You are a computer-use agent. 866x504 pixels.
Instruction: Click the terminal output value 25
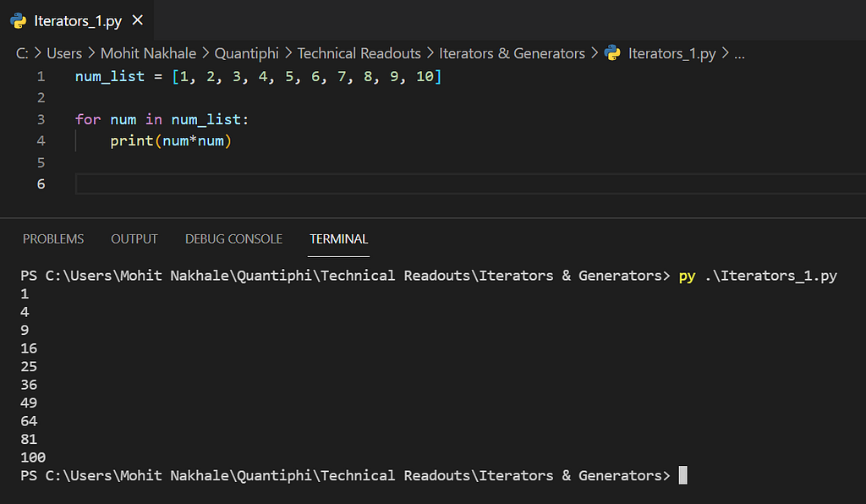pyautogui.click(x=29, y=366)
